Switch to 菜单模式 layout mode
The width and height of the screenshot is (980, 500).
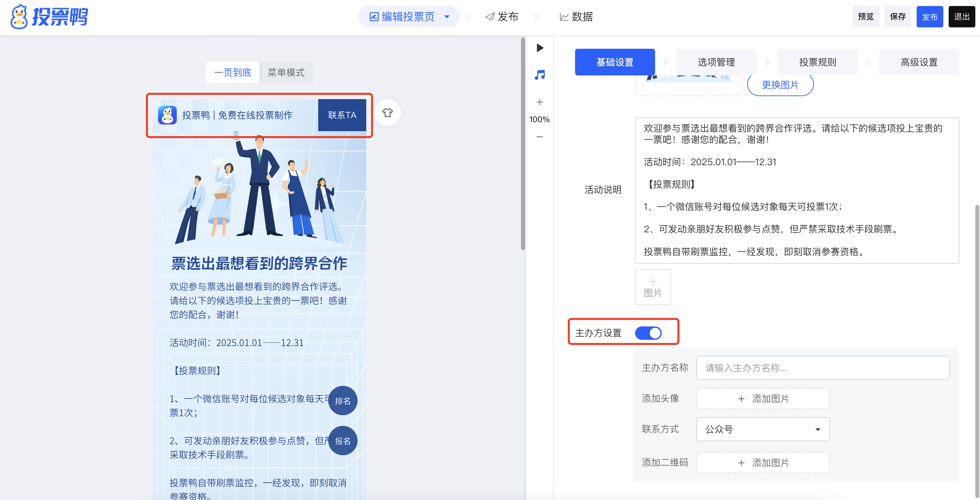(x=286, y=72)
